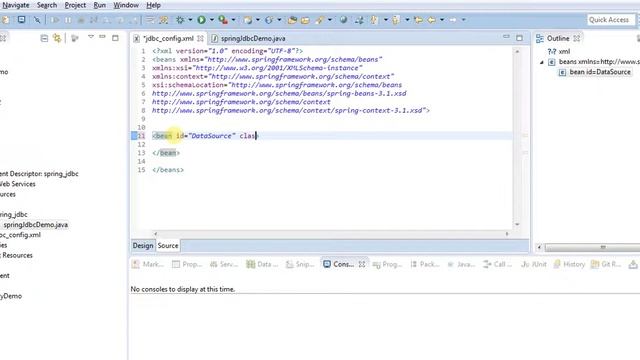Click the closing beans tag on line 15
Viewport: 640px width, 360px height.
click(168, 170)
